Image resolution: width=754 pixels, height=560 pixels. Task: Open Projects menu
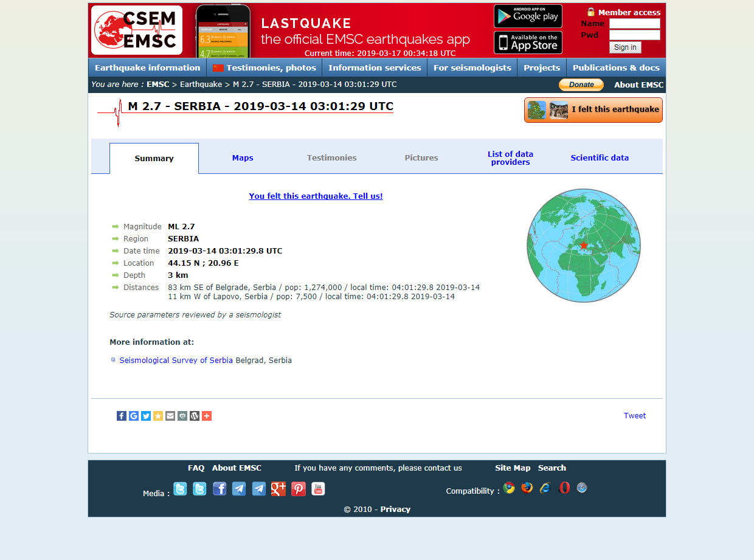542,67
